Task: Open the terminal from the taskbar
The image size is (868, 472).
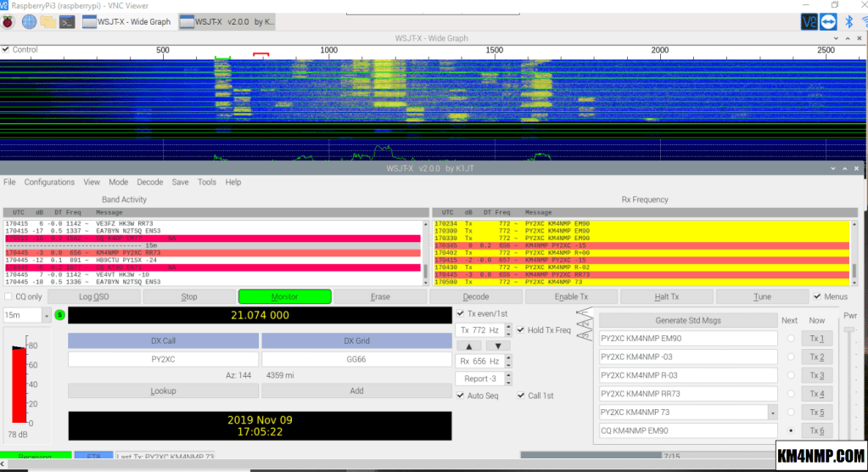Action: 69,21
